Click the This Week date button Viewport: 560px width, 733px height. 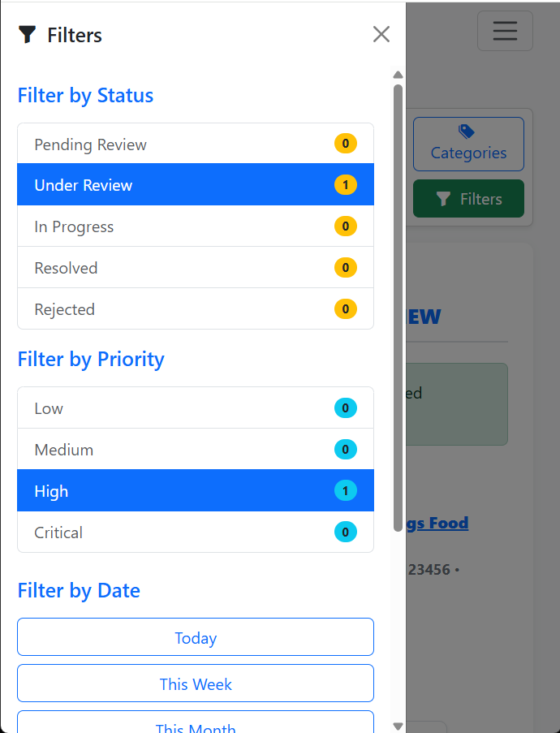coord(196,683)
